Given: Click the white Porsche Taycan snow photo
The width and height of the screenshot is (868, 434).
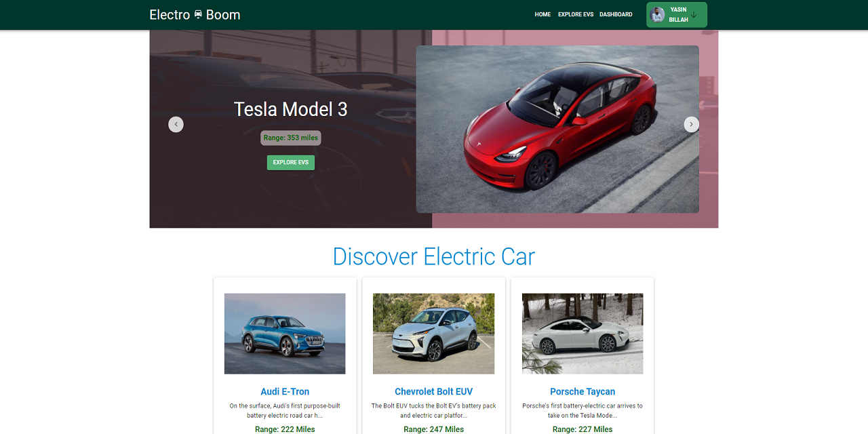Looking at the screenshot, I should point(582,333).
